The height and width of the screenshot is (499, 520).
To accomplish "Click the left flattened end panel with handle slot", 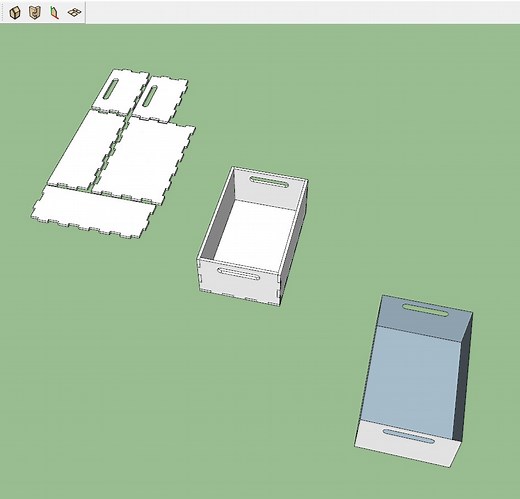I will pos(120,92).
